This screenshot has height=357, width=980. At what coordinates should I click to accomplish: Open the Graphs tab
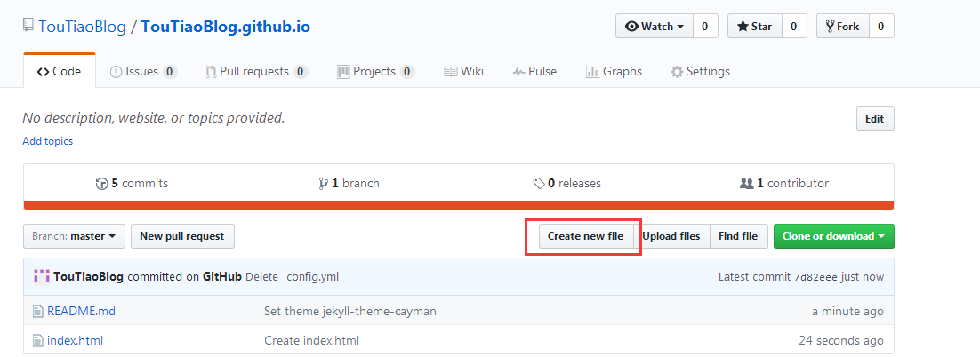tap(614, 71)
